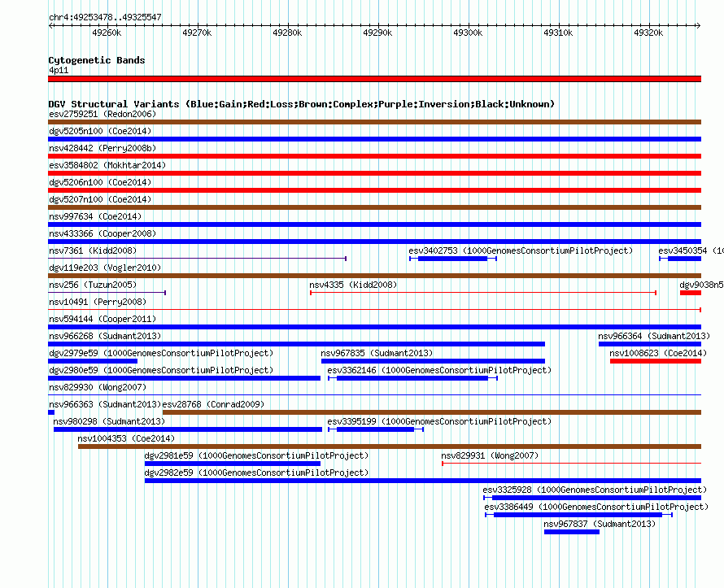The width and height of the screenshot is (724, 588).
Task: Click the 49320k ruler tick label
Action: tap(648, 33)
